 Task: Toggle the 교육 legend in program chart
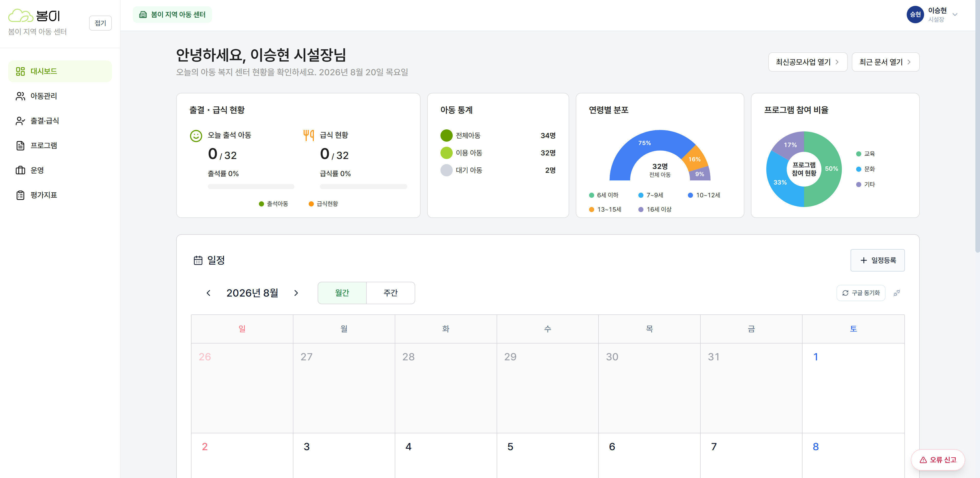866,154
